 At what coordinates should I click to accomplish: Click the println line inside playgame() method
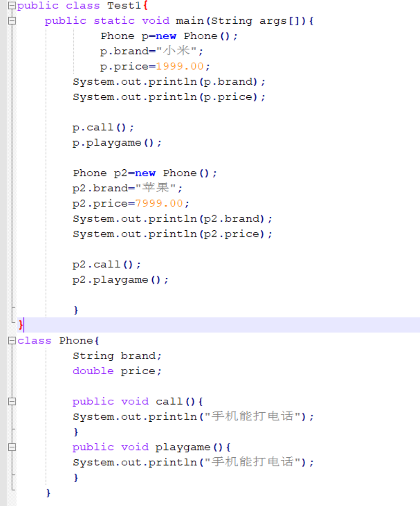[193, 462]
